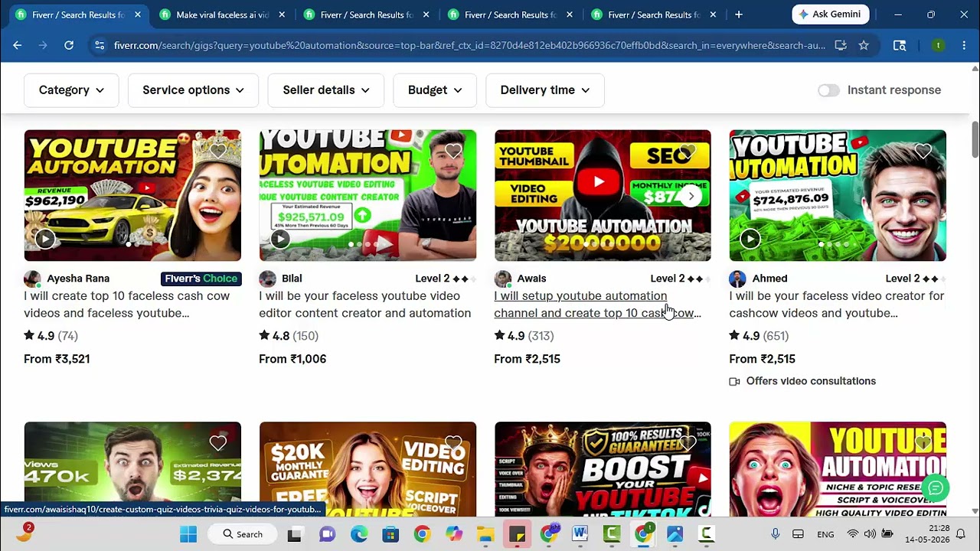This screenshot has height=551, width=980.
Task: Click the Fiverr URL address bar
Action: pyautogui.click(x=469, y=45)
